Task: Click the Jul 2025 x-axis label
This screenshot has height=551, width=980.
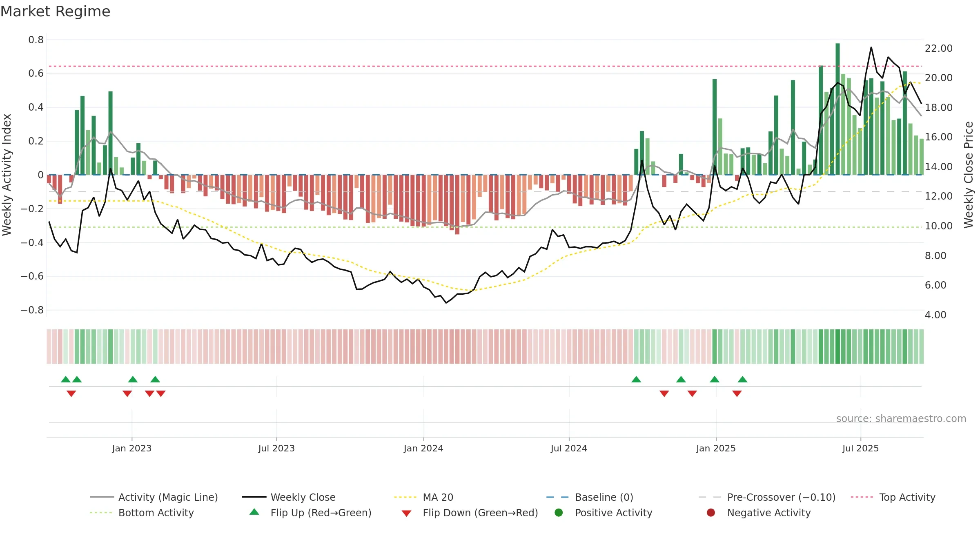Action: pos(860,448)
